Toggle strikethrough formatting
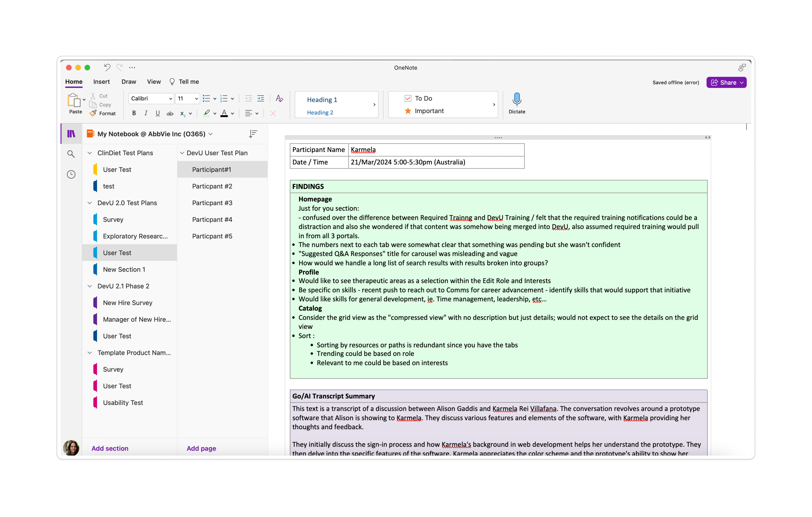Screen dimensions: 812x517 170,114
